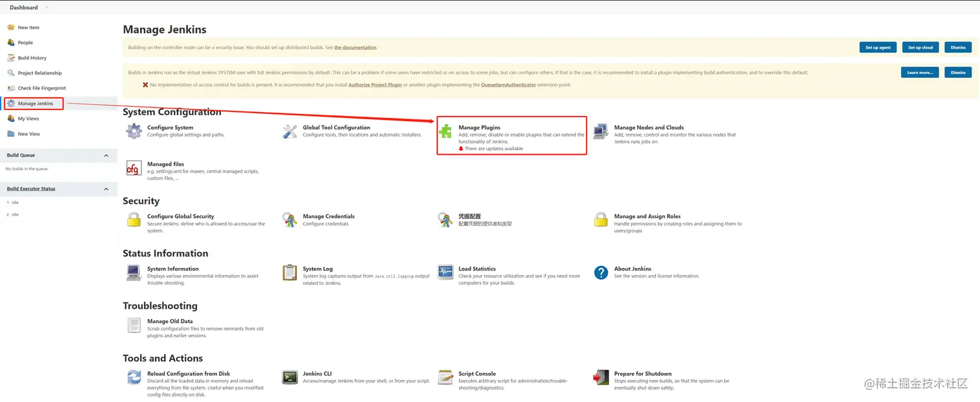The image size is (980, 402).
Task: Click the Configure System gear icon
Action: pyautogui.click(x=134, y=131)
